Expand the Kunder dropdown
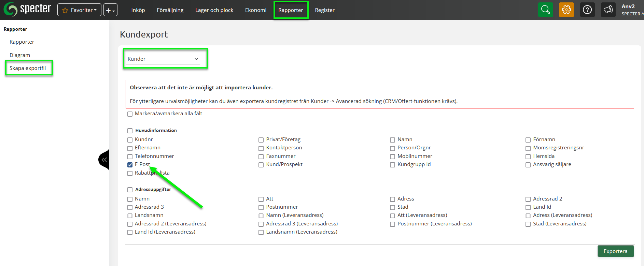 163,59
